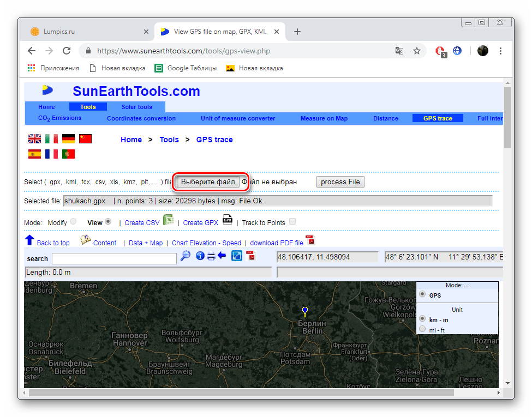Click download PDF file link
This screenshot has height=417, width=532.
coord(277,243)
